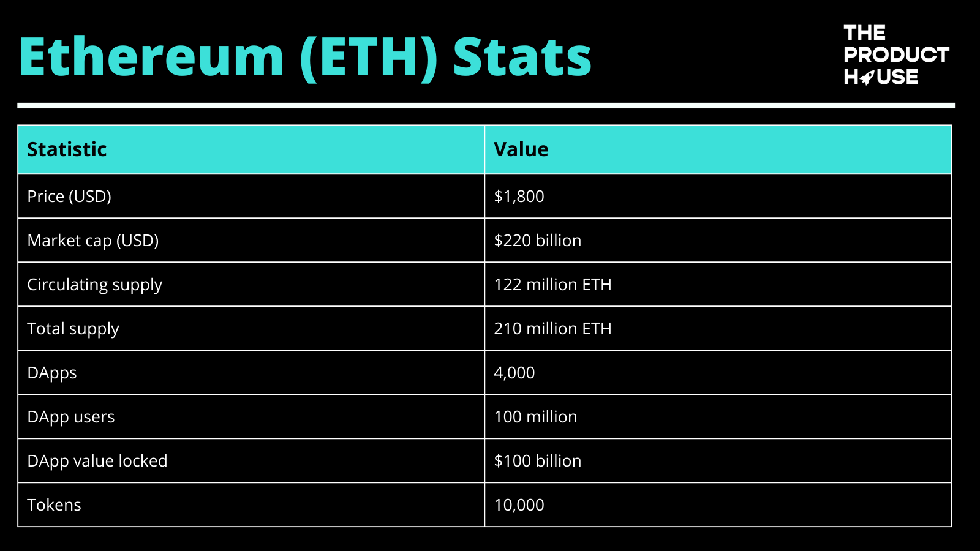Select the Total supply row label
This screenshot has height=551, width=980.
coord(73,329)
